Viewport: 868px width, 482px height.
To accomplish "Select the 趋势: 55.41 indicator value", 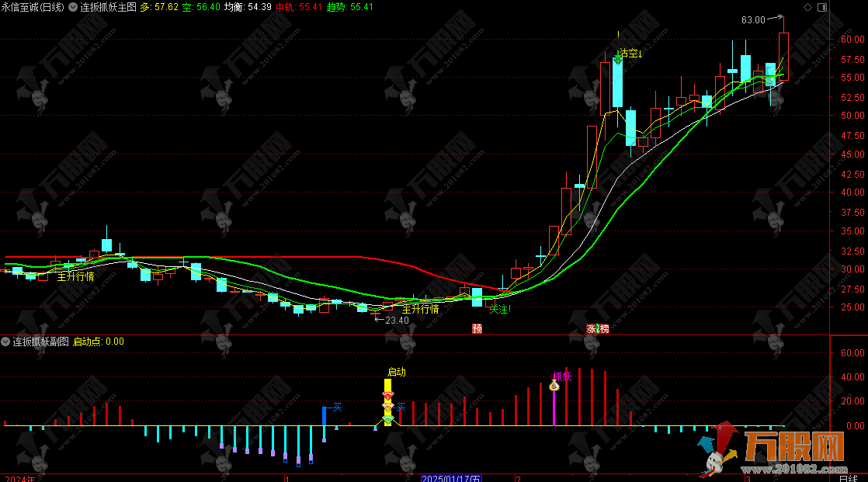I will [x=350, y=7].
